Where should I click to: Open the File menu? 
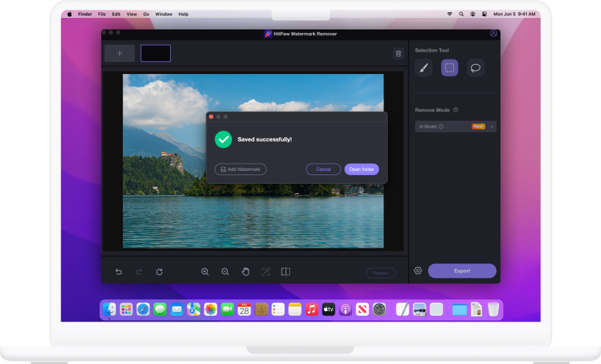101,14
